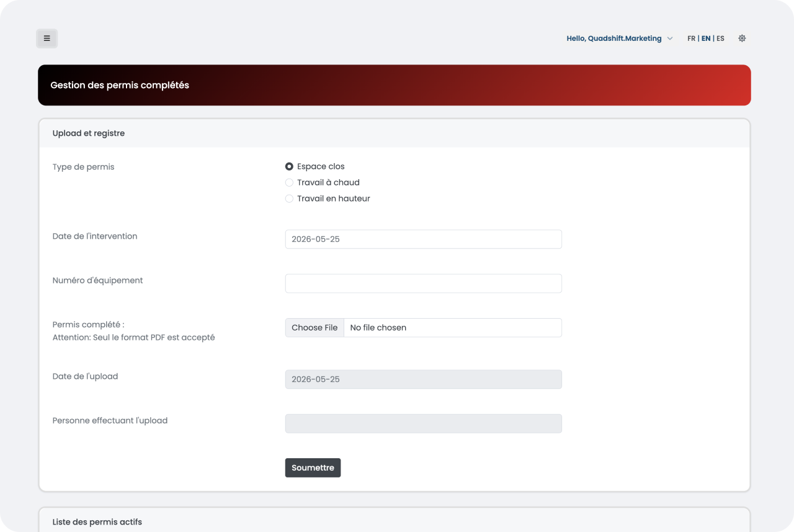Screen dimensions: 794x532
Task: Click the theme settings gear icon
Action: (742, 38)
